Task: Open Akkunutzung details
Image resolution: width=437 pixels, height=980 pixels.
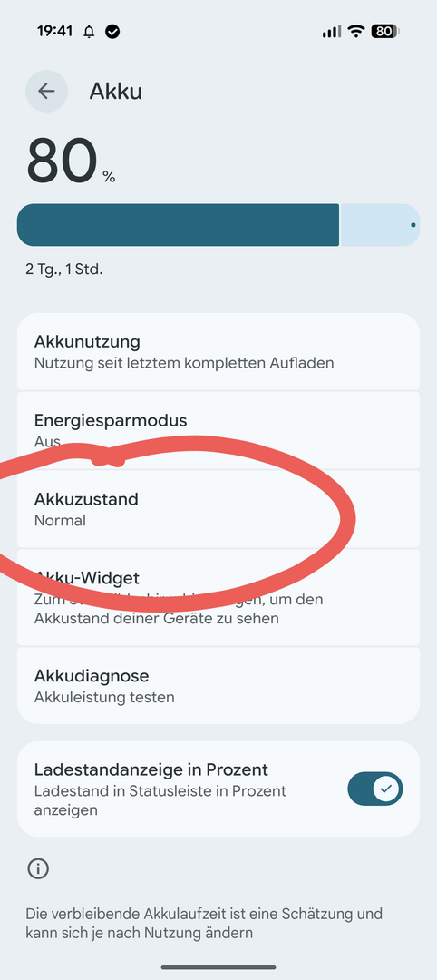Action: (218, 352)
